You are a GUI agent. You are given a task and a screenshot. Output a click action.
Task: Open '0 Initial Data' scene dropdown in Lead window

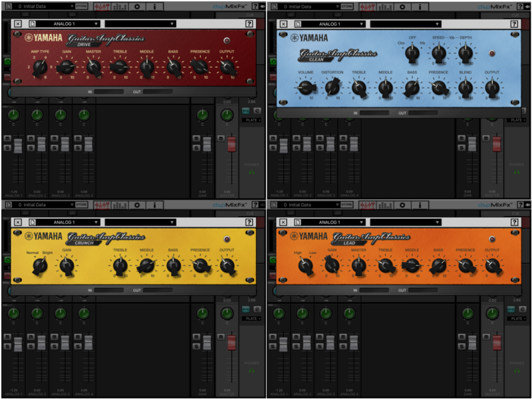[309, 205]
